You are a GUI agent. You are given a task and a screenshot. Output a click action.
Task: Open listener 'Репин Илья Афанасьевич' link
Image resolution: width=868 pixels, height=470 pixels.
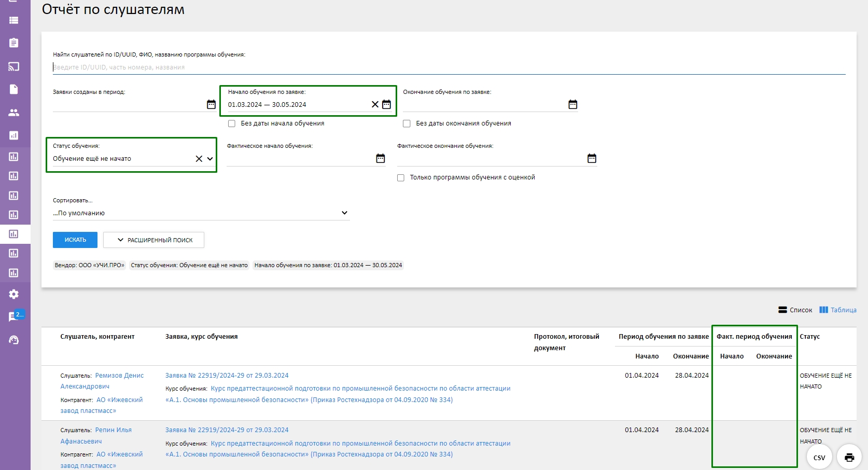(x=96, y=435)
